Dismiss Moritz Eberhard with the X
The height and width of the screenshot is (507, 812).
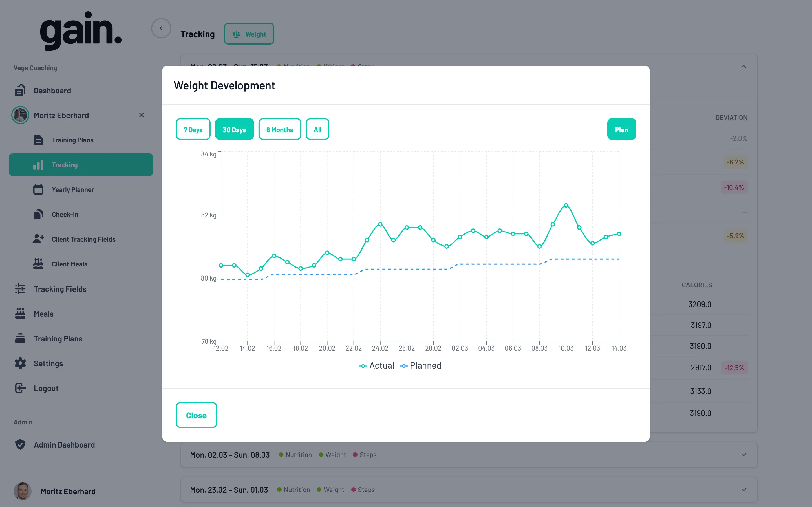coord(141,115)
